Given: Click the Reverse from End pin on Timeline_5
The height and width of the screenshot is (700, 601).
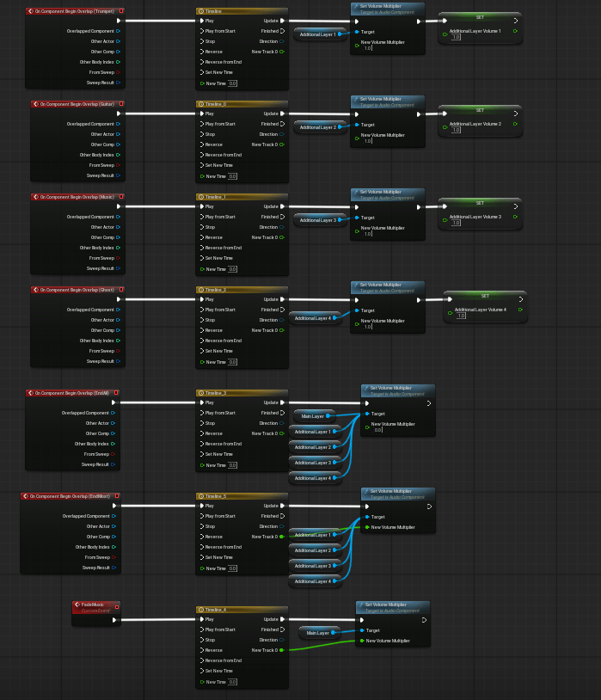Looking at the screenshot, I should [202, 547].
